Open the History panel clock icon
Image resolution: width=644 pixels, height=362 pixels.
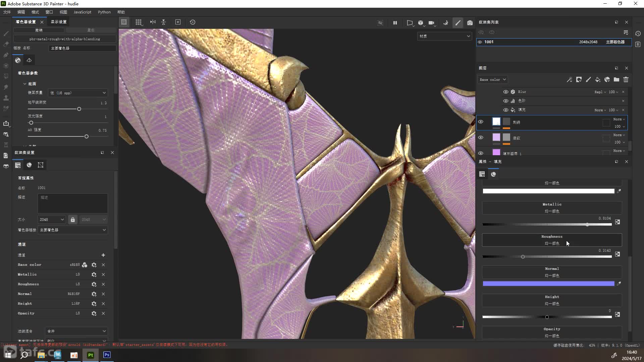(x=638, y=34)
